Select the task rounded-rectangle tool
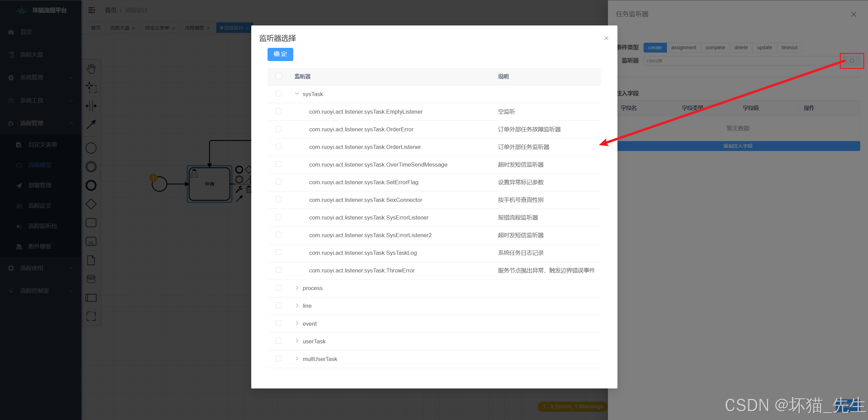 [x=91, y=222]
